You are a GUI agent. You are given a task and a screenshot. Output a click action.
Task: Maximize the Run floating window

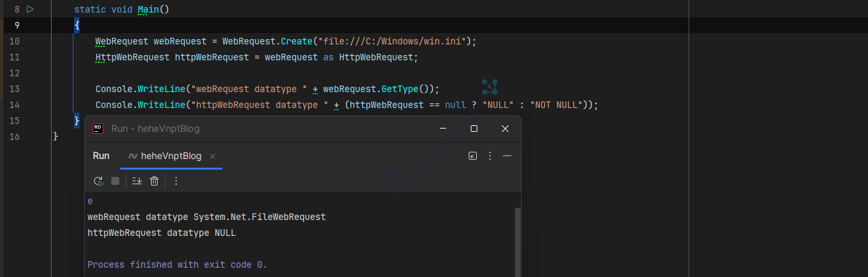click(x=474, y=129)
